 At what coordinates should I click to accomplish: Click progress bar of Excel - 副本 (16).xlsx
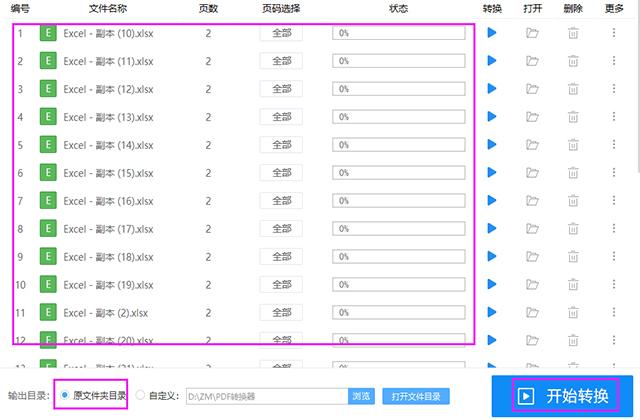coord(398,201)
